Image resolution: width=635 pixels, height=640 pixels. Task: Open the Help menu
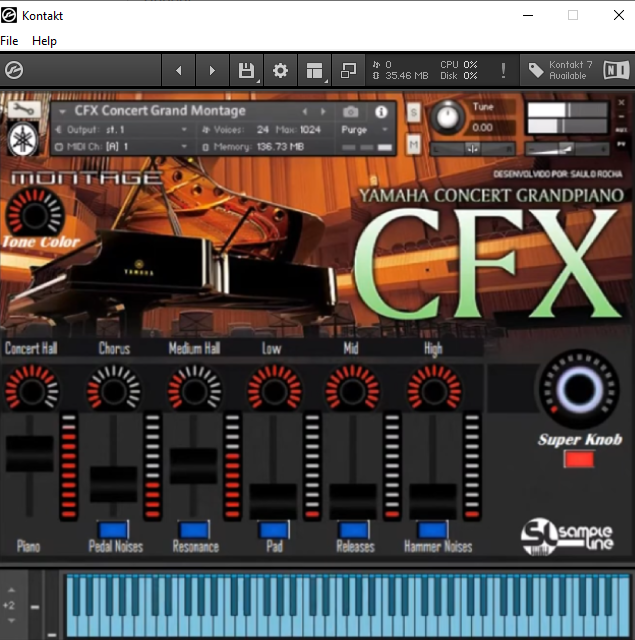click(x=44, y=41)
